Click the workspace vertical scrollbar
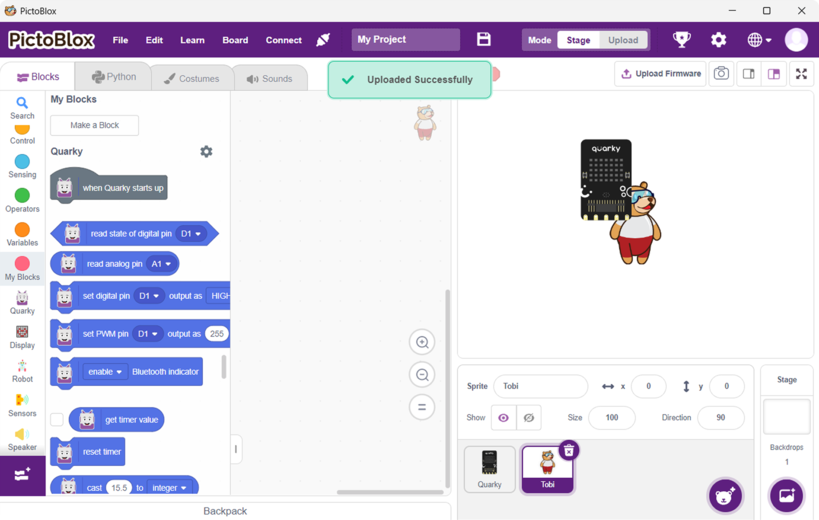This screenshot has height=520, width=819. [x=447, y=388]
